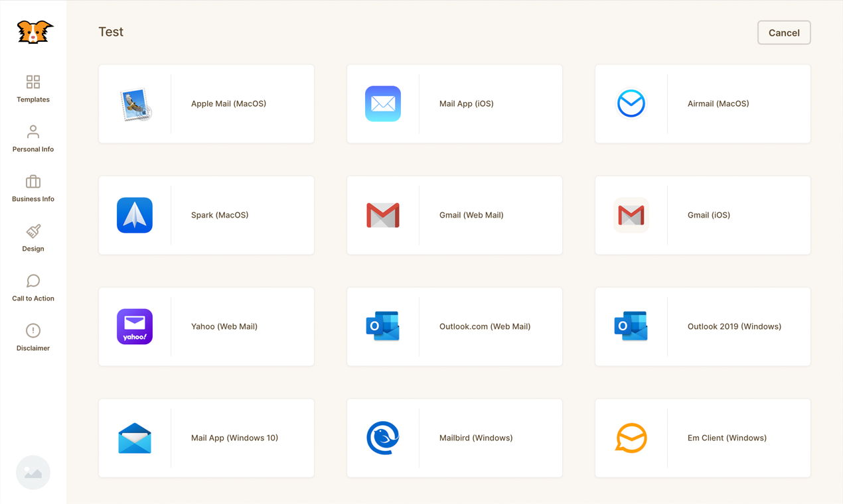Viewport: 843px width, 504px height.
Task: Click the Outlook 2019 Windows icon
Action: 631,326
